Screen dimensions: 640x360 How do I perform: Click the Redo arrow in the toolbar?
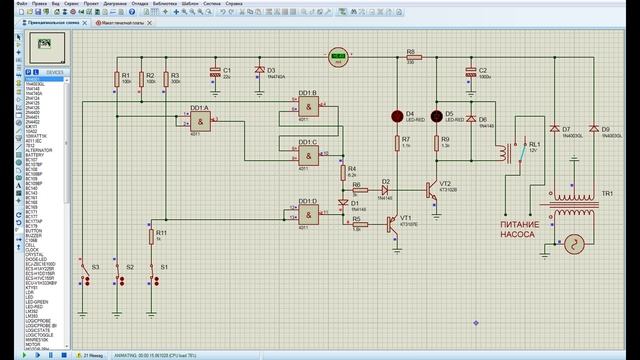[x=231, y=12]
